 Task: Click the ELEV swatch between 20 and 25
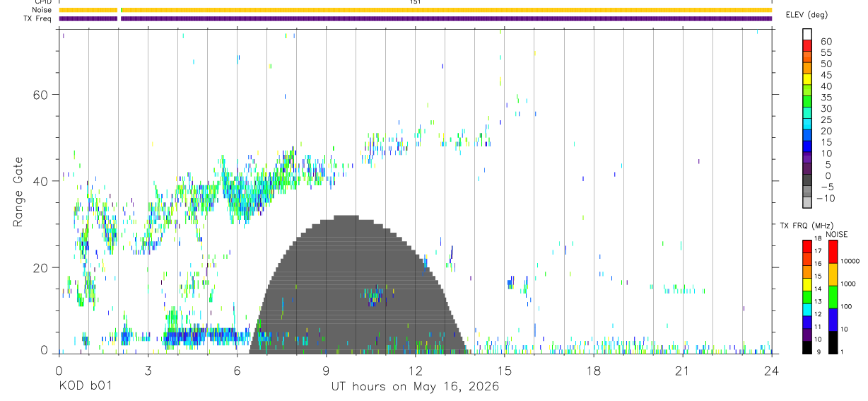[807, 124]
